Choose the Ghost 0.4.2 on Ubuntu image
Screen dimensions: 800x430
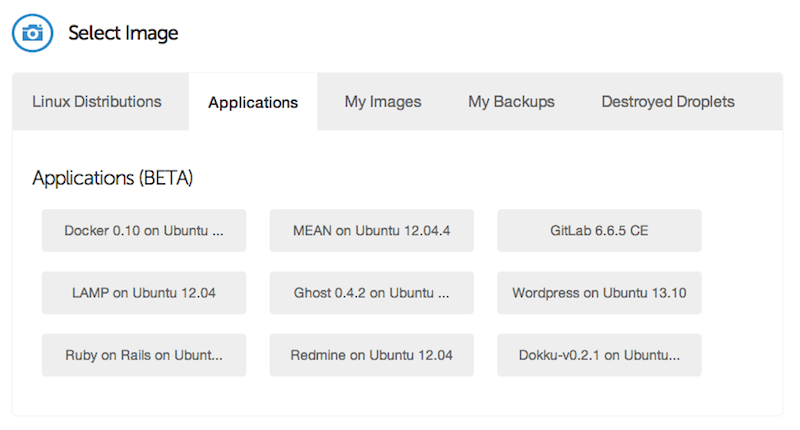(372, 293)
